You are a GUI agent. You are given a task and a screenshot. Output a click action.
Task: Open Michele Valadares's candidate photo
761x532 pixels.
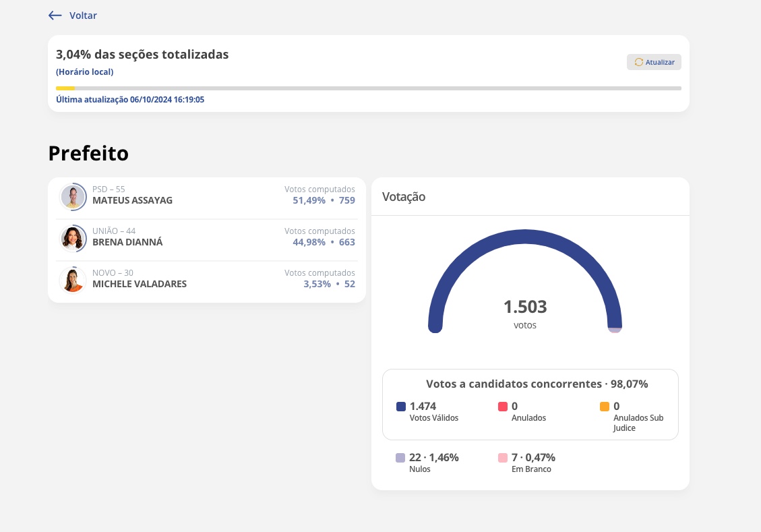(x=73, y=280)
